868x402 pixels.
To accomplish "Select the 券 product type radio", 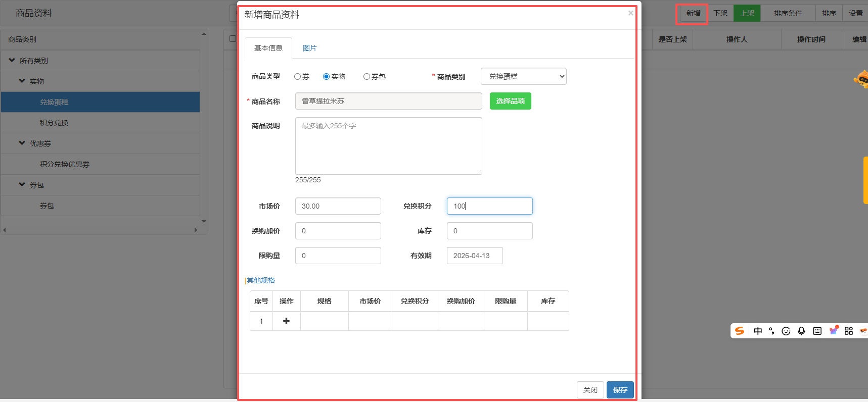I will click(x=298, y=77).
